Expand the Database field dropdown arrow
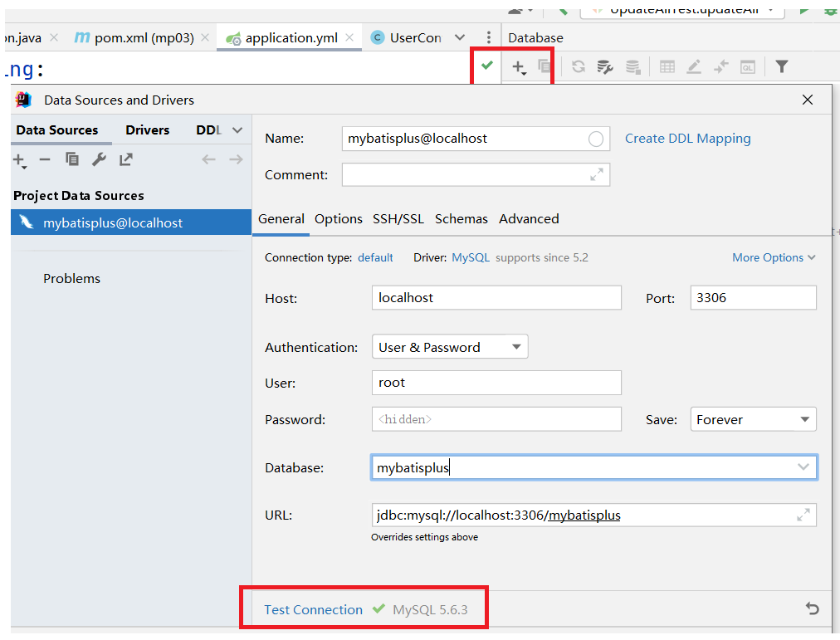 (803, 467)
